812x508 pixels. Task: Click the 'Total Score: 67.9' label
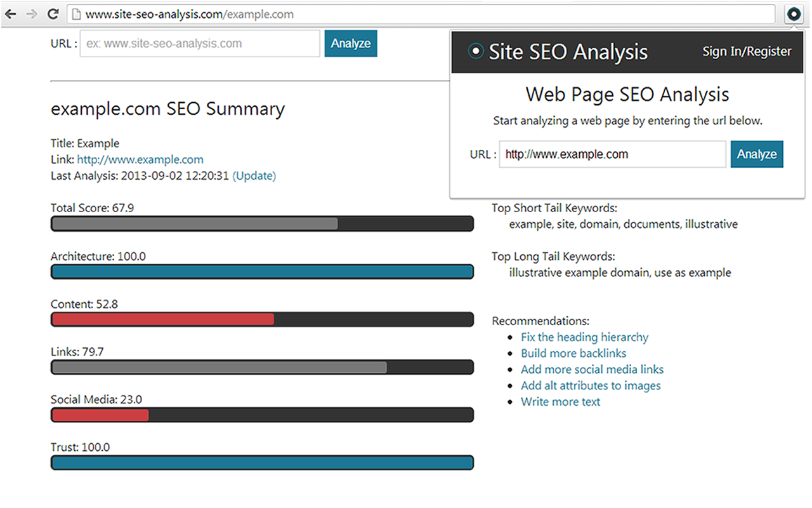click(x=92, y=208)
